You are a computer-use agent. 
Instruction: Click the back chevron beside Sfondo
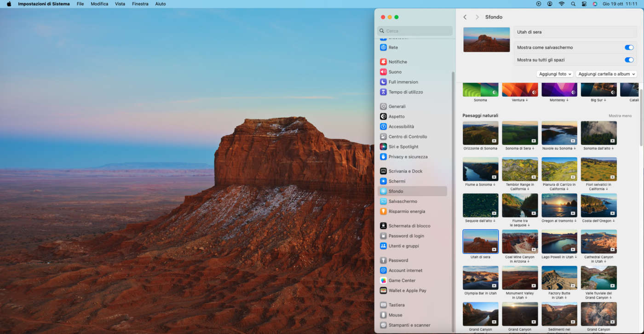(x=465, y=17)
